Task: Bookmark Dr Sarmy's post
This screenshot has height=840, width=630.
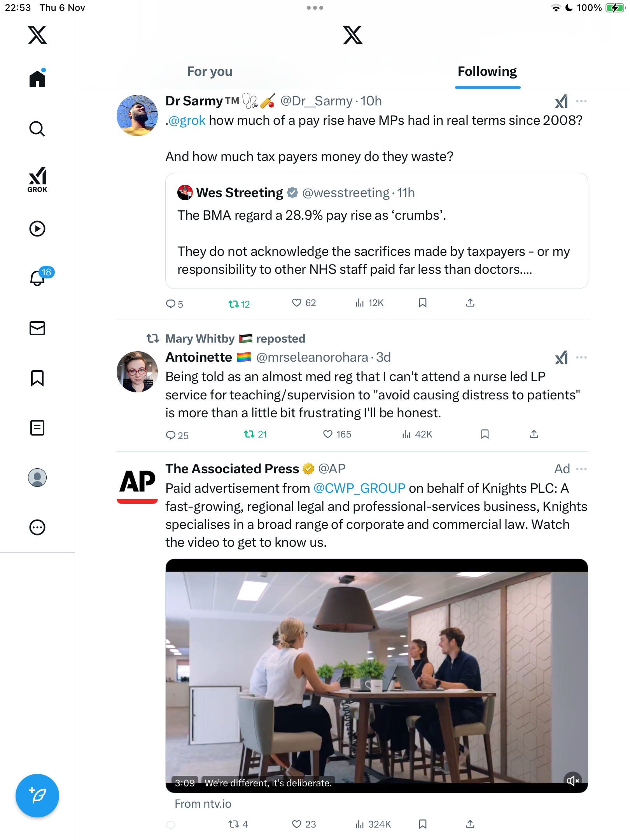Action: click(423, 303)
